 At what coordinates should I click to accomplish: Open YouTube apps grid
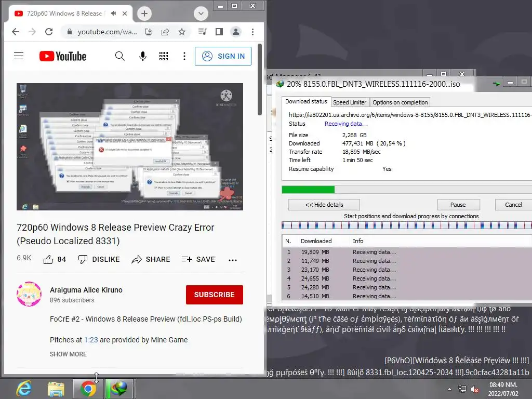[164, 56]
